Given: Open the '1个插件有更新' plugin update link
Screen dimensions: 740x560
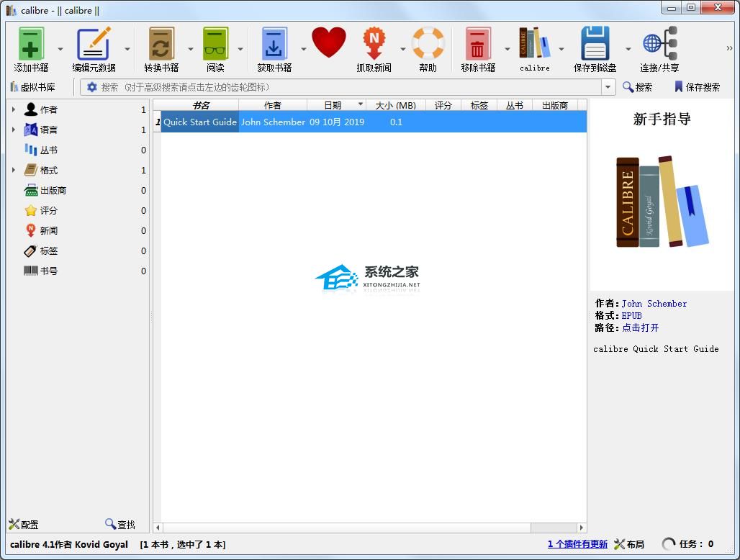Looking at the screenshot, I should 577,544.
